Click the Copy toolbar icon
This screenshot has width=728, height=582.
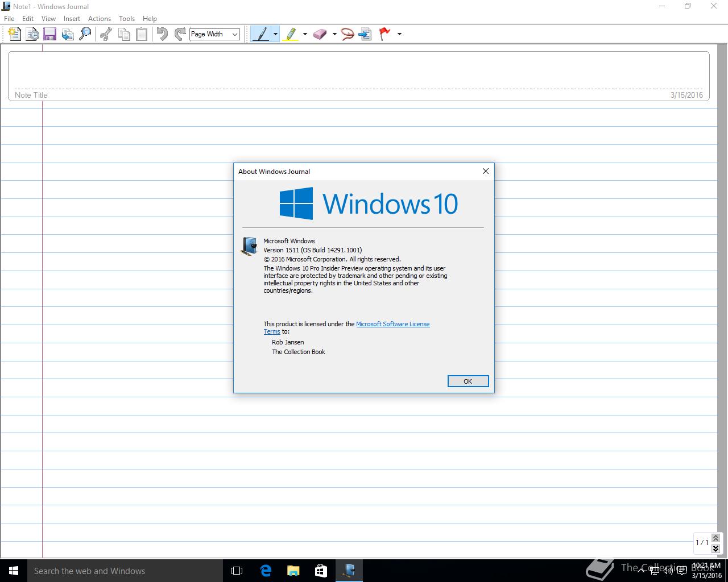coord(123,34)
